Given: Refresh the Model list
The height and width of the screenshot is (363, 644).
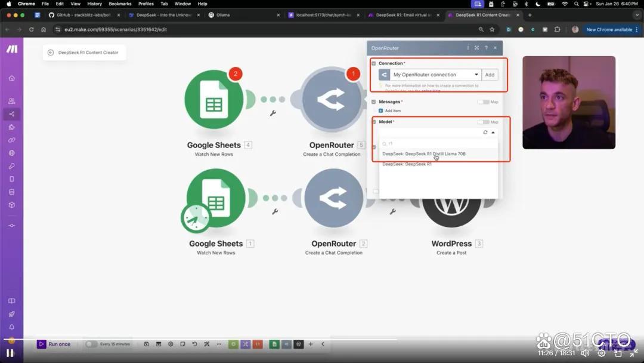Looking at the screenshot, I should [x=485, y=133].
